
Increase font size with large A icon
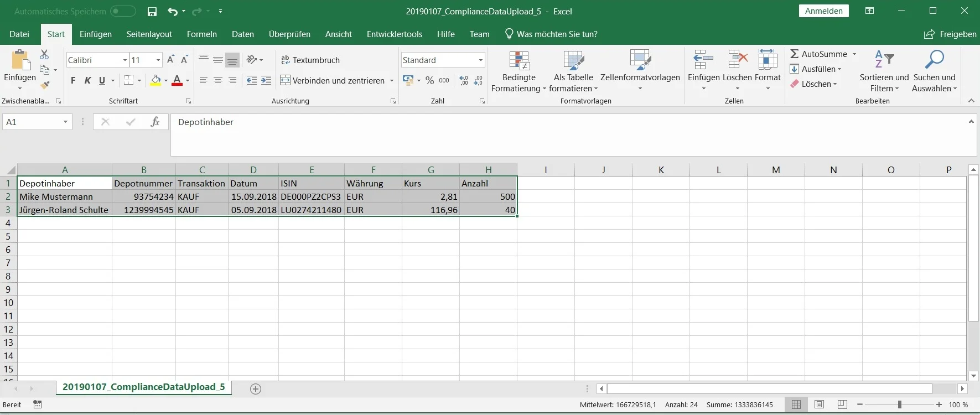[170, 60]
